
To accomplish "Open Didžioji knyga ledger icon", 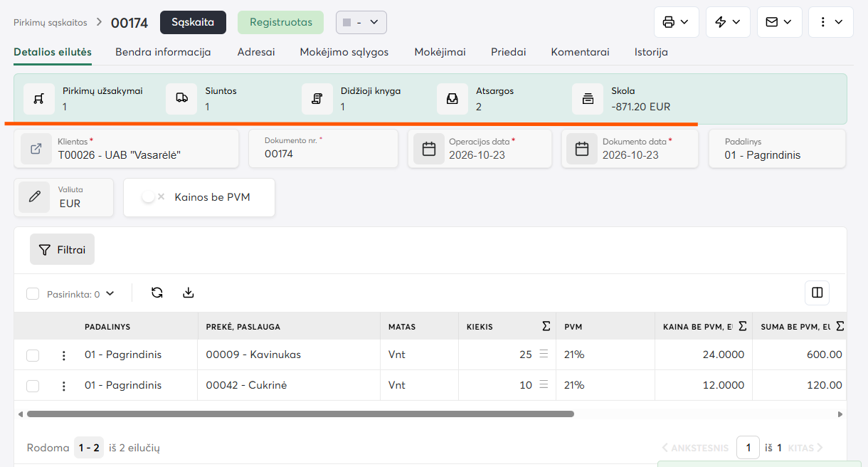I will coord(317,99).
